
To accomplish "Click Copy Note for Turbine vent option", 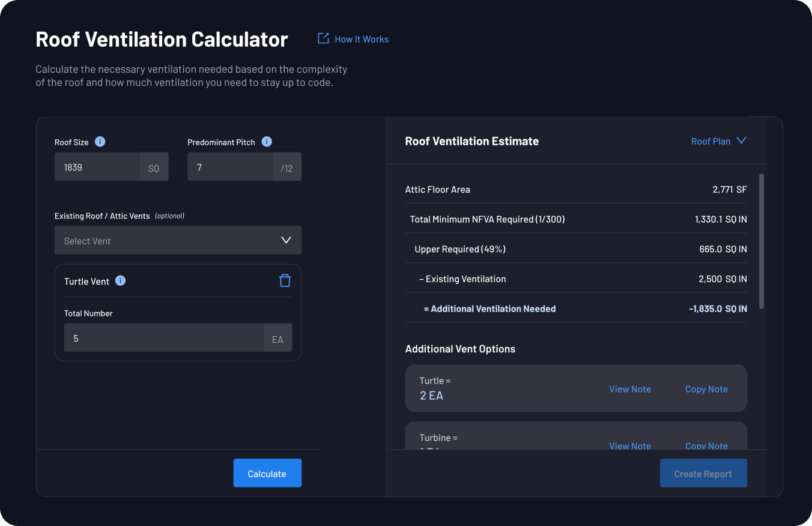I will (x=706, y=446).
